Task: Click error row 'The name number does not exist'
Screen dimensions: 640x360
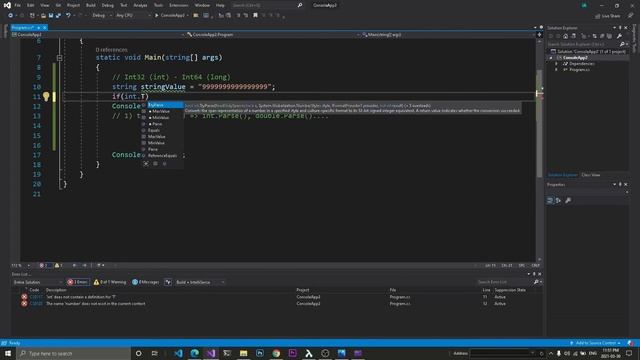Action: (278, 304)
